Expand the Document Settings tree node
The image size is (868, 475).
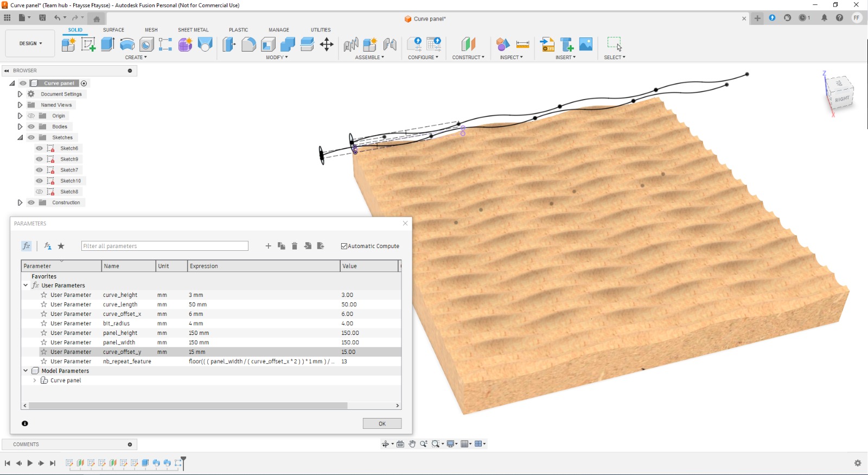coord(20,94)
